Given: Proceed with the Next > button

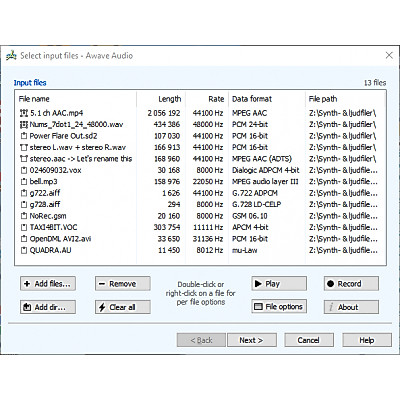Looking at the screenshot, I should tap(252, 340).
